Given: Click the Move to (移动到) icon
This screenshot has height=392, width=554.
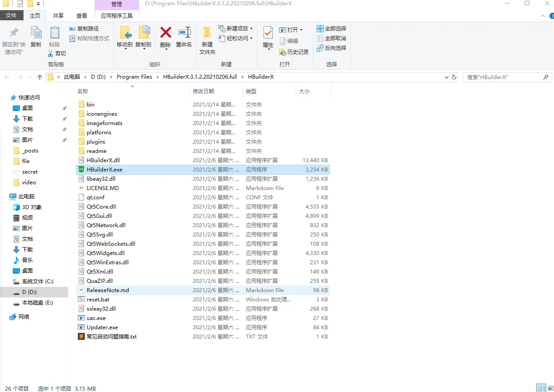Looking at the screenshot, I should click(125, 33).
